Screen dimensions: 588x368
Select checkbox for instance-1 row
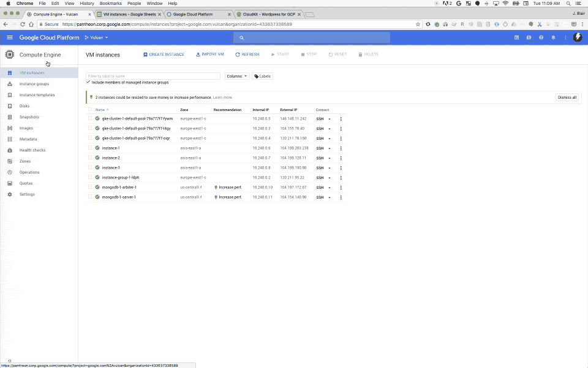click(90, 148)
